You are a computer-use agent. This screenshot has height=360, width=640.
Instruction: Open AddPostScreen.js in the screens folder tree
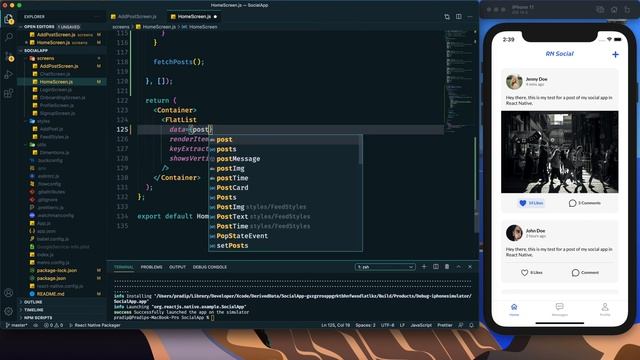pyautogui.click(x=59, y=66)
